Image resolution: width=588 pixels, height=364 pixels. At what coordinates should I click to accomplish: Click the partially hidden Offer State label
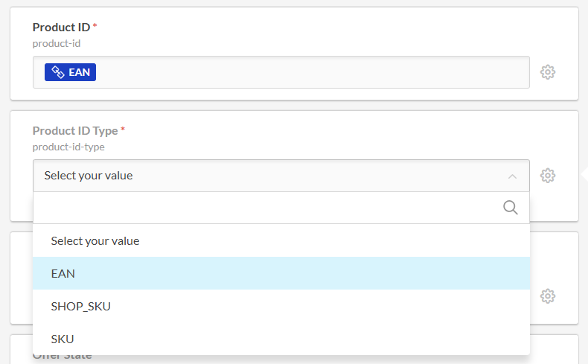click(63, 357)
